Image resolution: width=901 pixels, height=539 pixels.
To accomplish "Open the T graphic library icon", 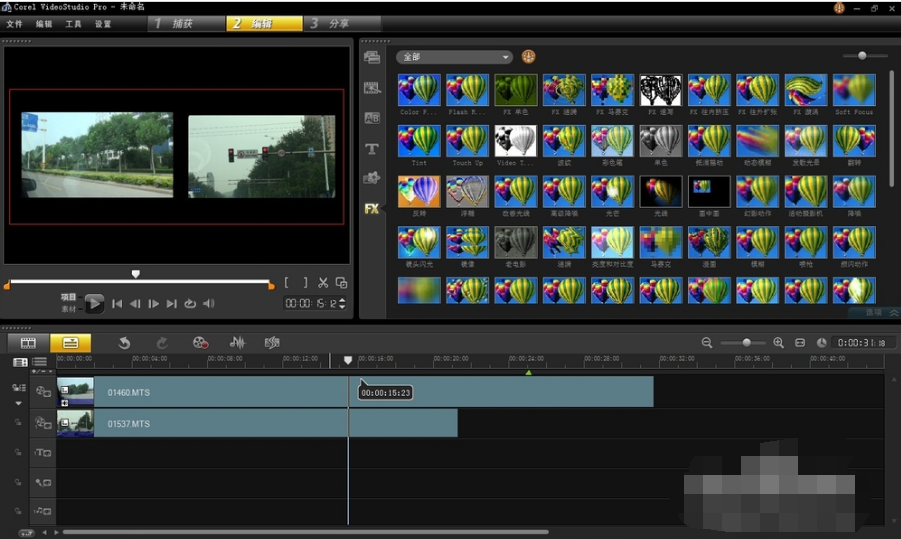I will pyautogui.click(x=372, y=149).
